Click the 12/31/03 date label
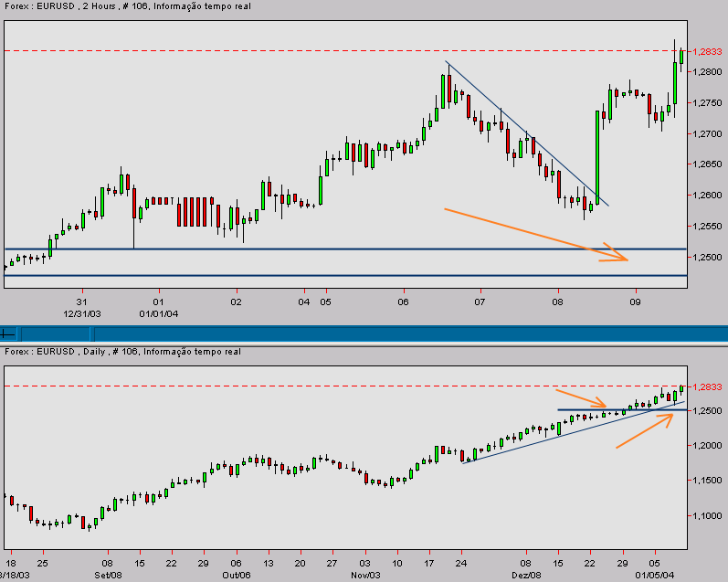The image size is (728, 582). coord(81,314)
